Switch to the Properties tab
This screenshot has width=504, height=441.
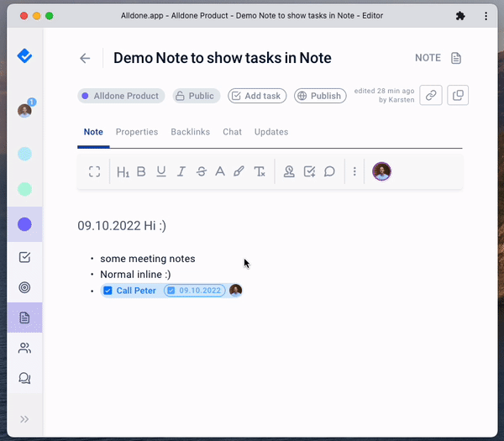tap(137, 132)
